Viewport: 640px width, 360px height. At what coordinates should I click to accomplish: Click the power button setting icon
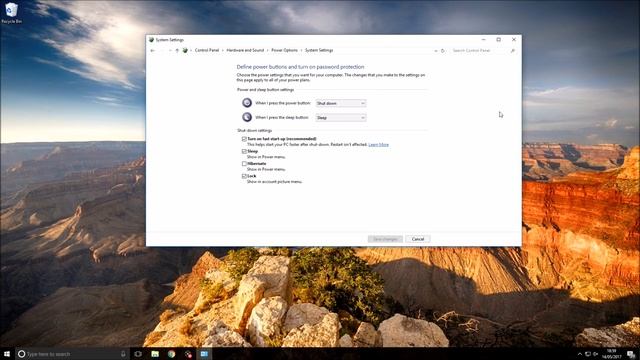(x=247, y=103)
